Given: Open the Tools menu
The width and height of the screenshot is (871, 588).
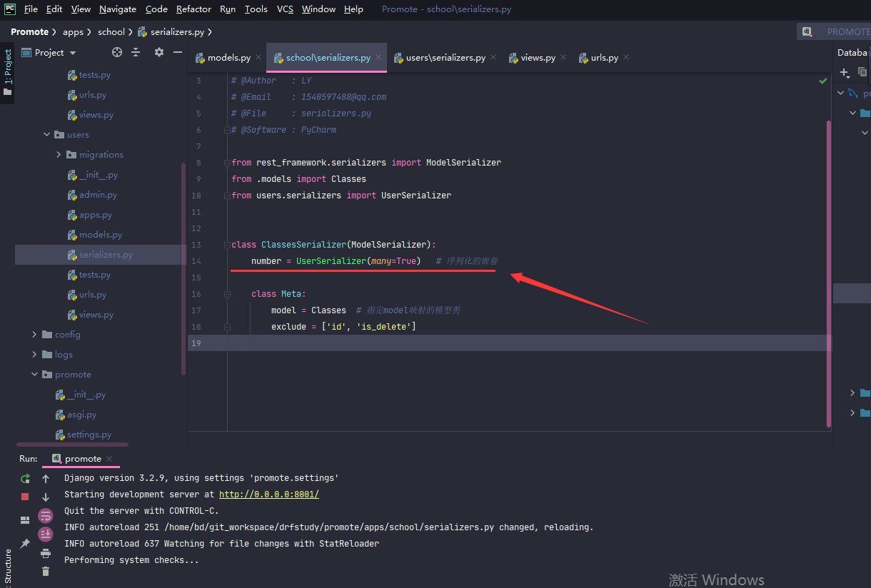Looking at the screenshot, I should pos(256,9).
